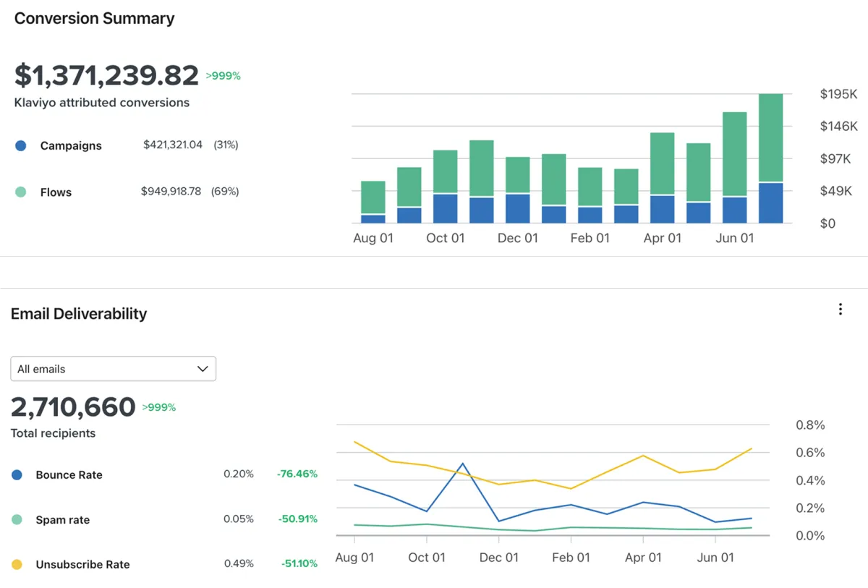Toggle the Campaigns legend blue dot
This screenshot has height=588, width=868.
[x=21, y=145]
